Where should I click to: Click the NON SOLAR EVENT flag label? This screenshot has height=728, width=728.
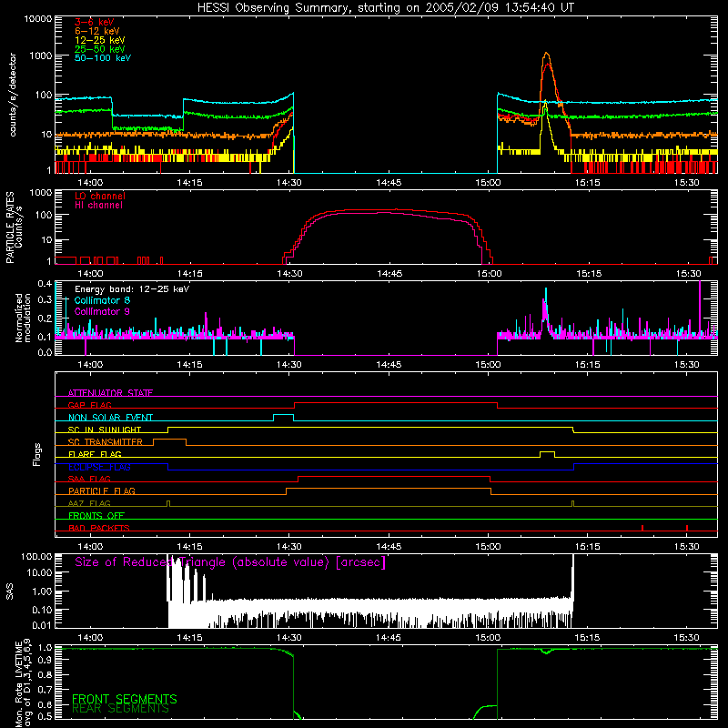(110, 418)
